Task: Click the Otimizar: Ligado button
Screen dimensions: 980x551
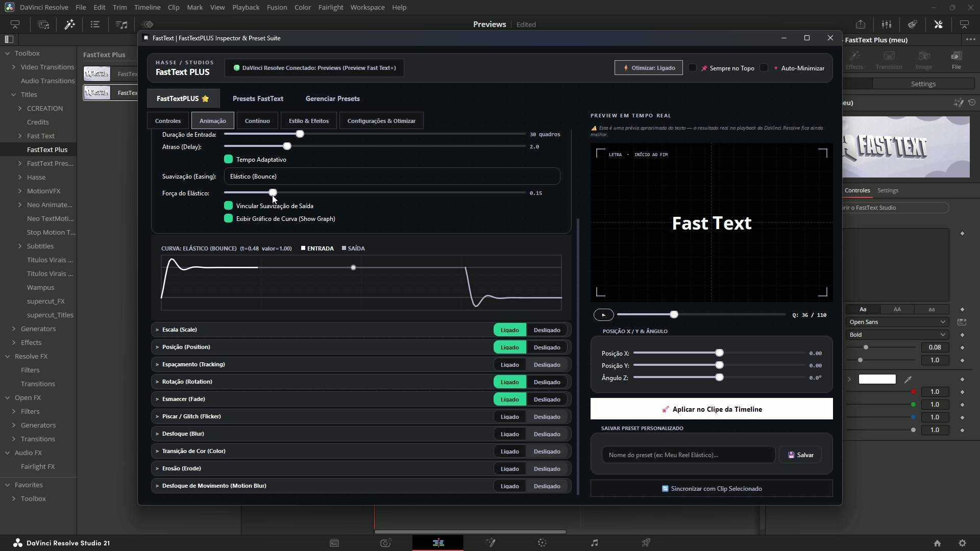Action: [x=649, y=68]
